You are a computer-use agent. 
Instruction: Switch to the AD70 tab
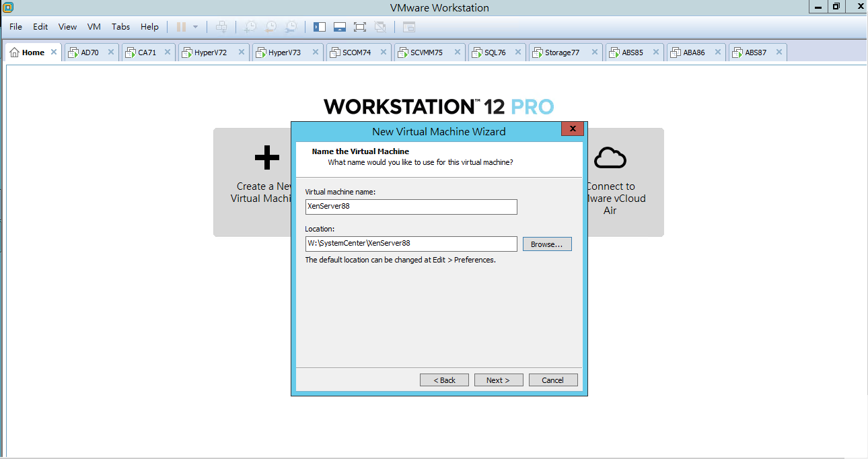[x=90, y=52]
